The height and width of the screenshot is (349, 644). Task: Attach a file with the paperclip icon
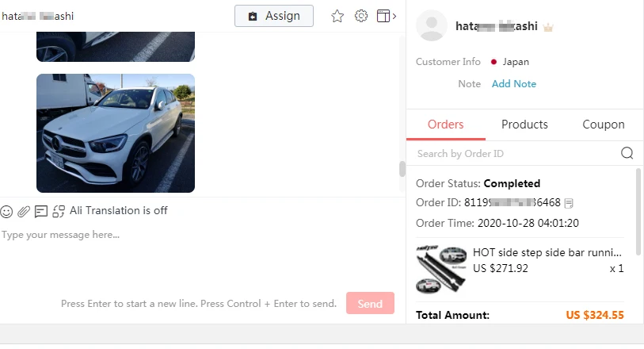(x=24, y=211)
